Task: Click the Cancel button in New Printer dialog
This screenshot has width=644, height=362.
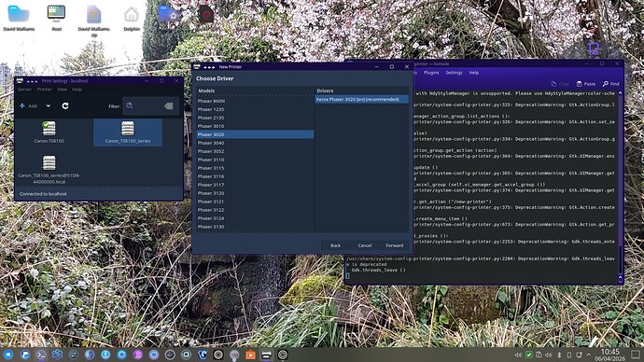Action: 365,245
